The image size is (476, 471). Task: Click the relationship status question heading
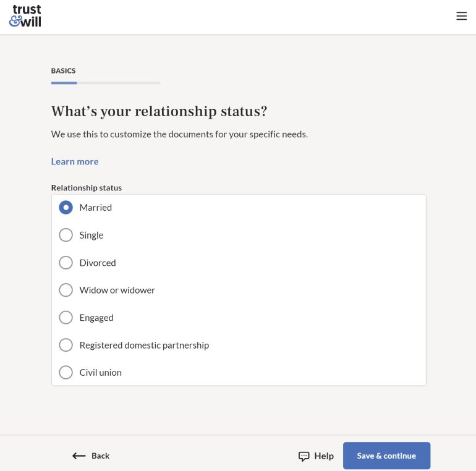pos(159,111)
